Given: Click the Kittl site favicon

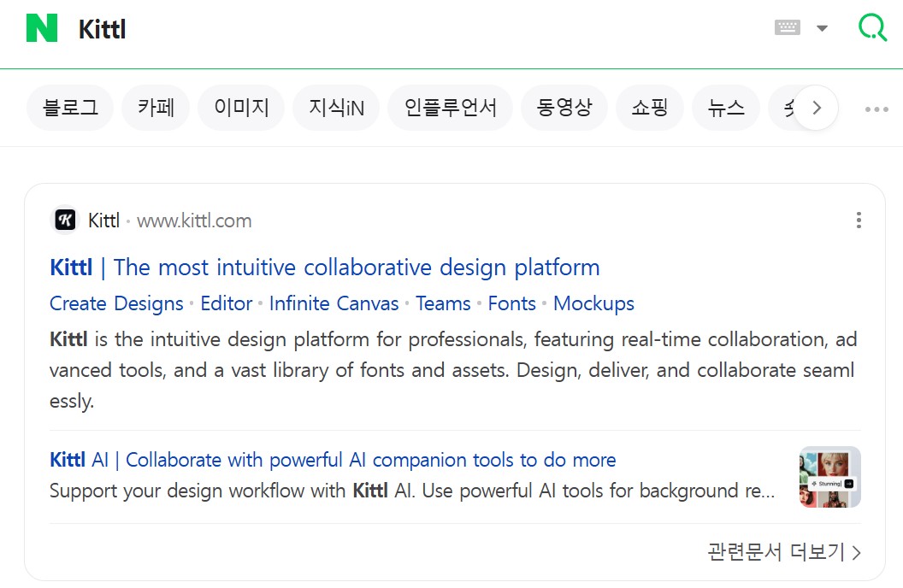Looking at the screenshot, I should 65,220.
